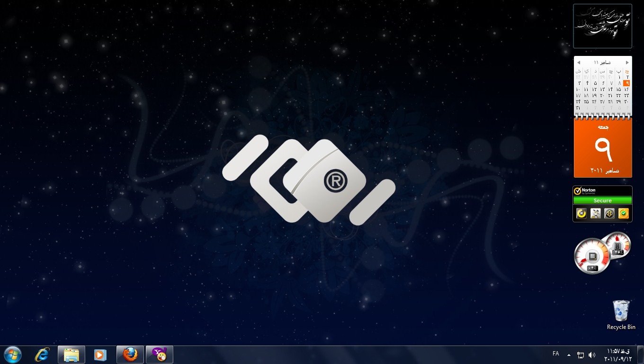Click the Norton LiveUpdate arrows icon
This screenshot has height=364, width=644.
(x=609, y=214)
